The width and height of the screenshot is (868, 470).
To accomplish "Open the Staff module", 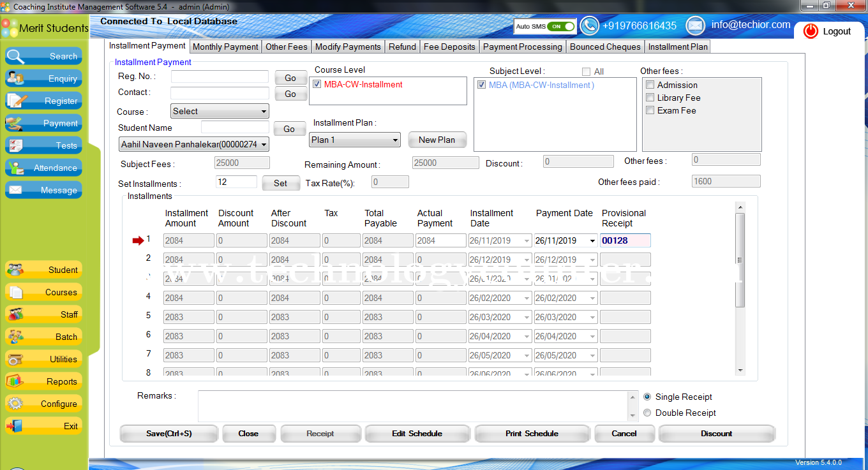I will [x=43, y=314].
